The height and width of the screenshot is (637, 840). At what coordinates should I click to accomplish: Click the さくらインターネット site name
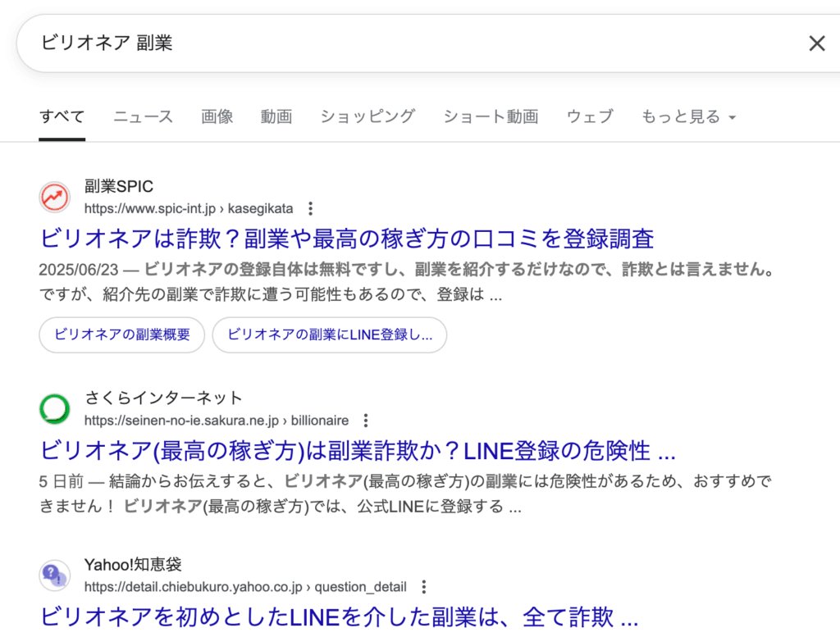[x=163, y=398]
